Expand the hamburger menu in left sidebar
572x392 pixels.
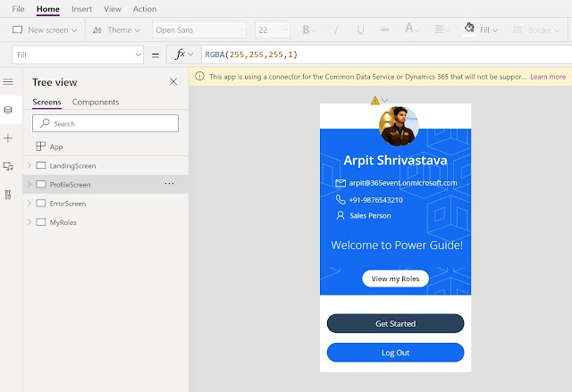tap(8, 82)
